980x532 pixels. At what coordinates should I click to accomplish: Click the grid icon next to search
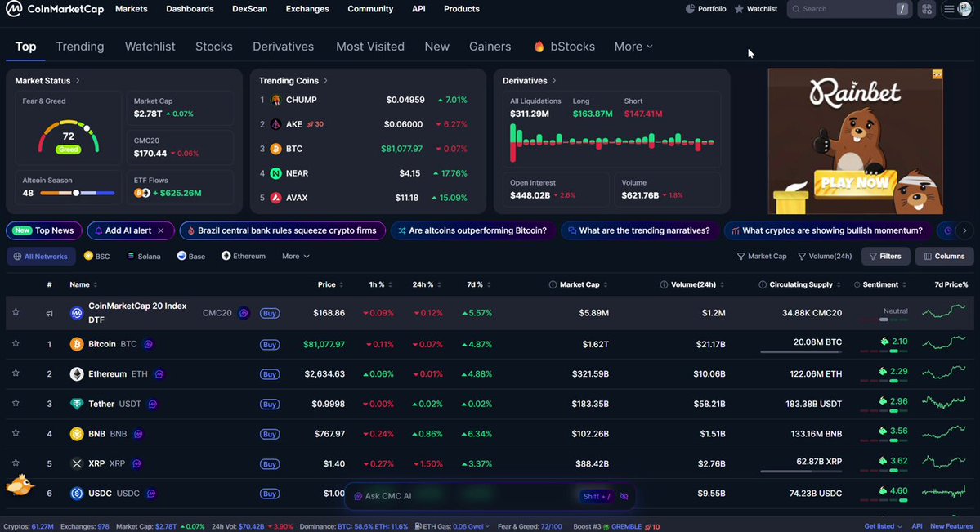pyautogui.click(x=926, y=9)
